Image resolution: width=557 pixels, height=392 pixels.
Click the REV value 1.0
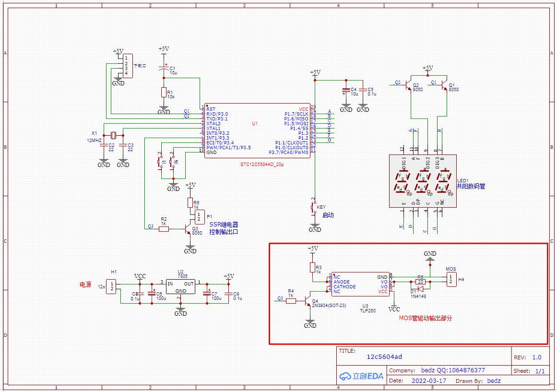point(537,357)
